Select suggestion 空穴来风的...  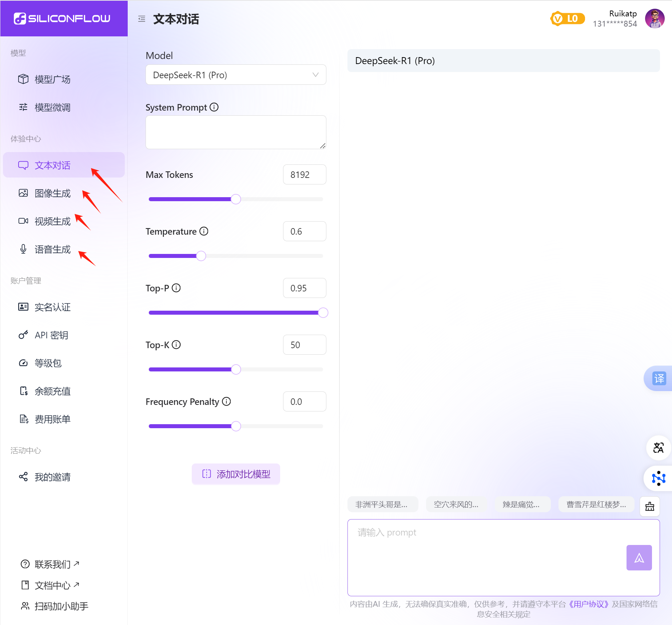click(456, 504)
